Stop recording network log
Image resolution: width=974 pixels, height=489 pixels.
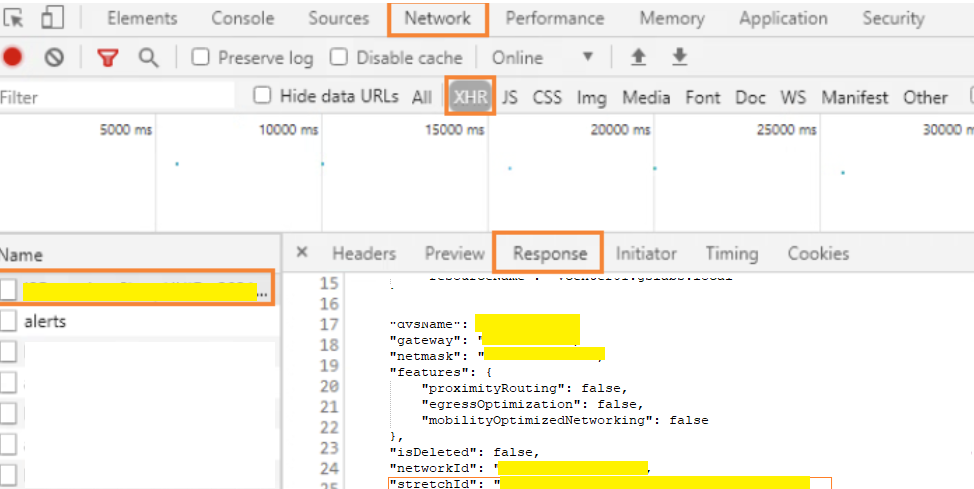(12, 58)
